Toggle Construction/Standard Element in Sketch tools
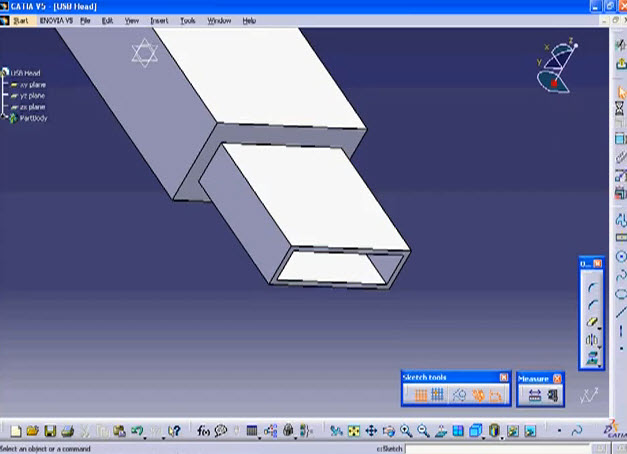627x454 pixels. point(459,395)
